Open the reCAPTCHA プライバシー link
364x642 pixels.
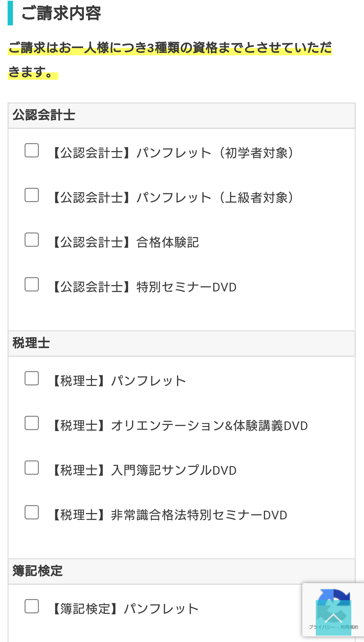(x=322, y=627)
